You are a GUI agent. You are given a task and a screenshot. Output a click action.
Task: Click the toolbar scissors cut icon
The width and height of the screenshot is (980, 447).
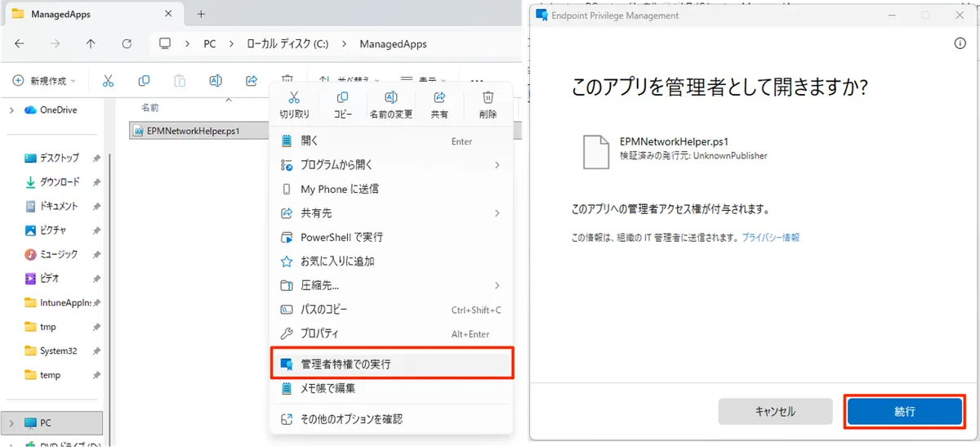click(x=108, y=81)
